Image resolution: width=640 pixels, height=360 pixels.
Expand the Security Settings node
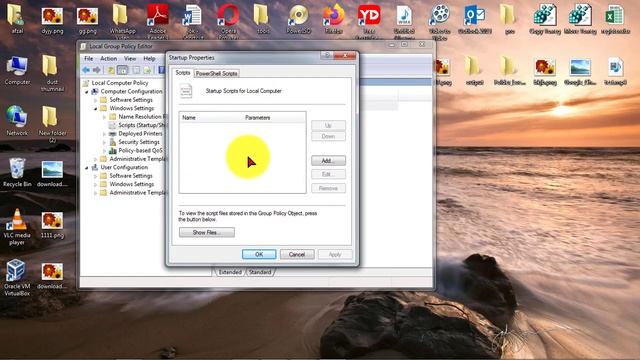click(104, 142)
